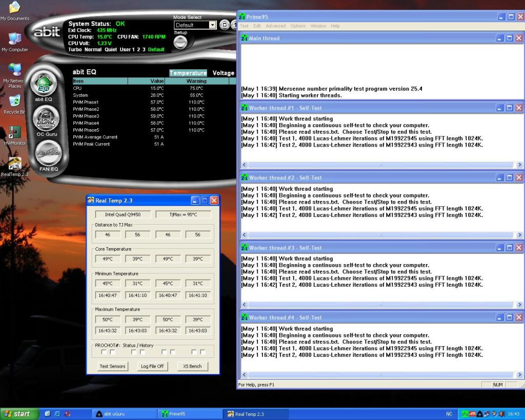Click the XS Bench button
This screenshot has height=420, width=525.
[x=192, y=366]
